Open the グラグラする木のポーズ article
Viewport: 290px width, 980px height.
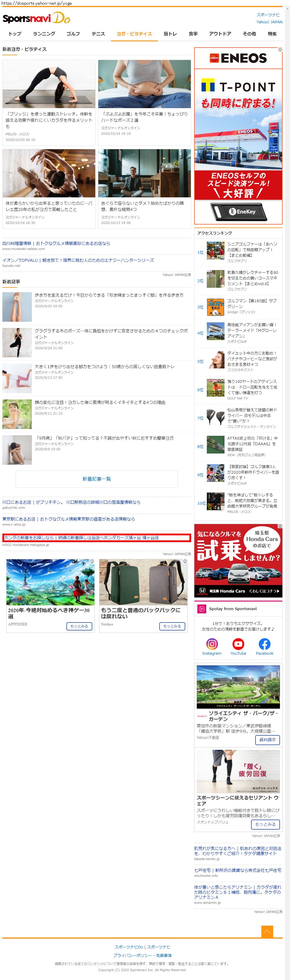[111, 334]
